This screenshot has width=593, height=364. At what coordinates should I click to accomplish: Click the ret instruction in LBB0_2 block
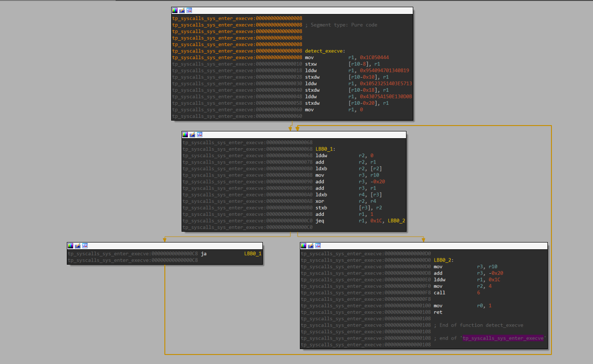coord(438,312)
